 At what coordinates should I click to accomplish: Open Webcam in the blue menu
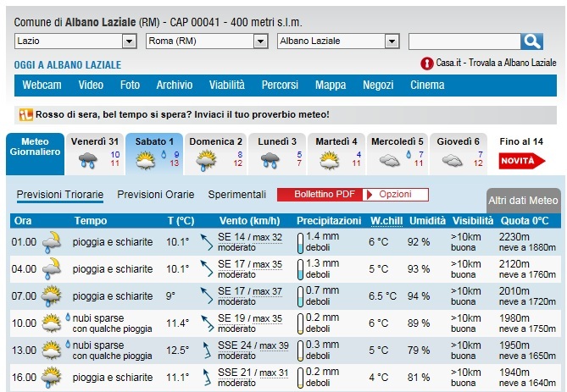coord(42,86)
